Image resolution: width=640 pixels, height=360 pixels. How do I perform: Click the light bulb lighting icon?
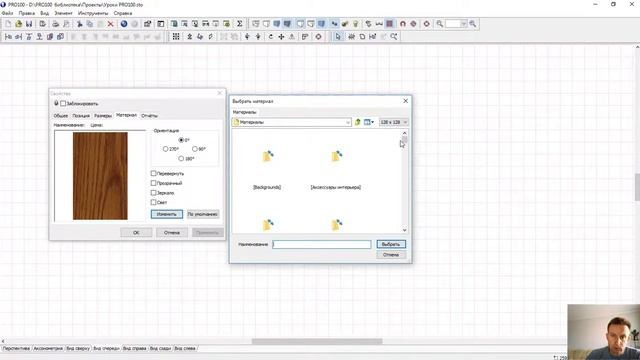pyautogui.click(x=356, y=24)
